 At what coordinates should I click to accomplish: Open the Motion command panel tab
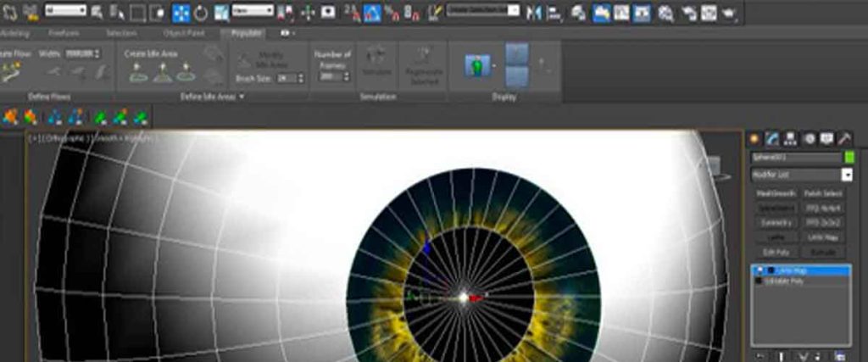(x=810, y=139)
